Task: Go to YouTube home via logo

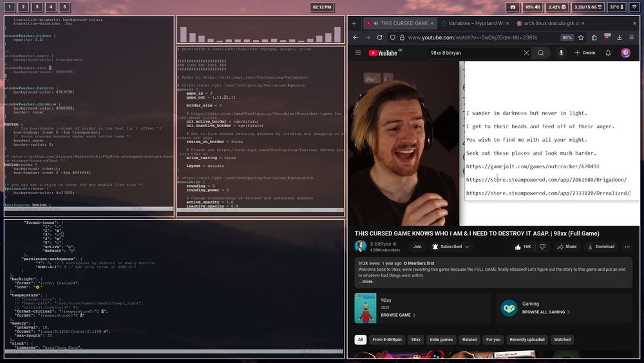Action: pyautogui.click(x=384, y=53)
